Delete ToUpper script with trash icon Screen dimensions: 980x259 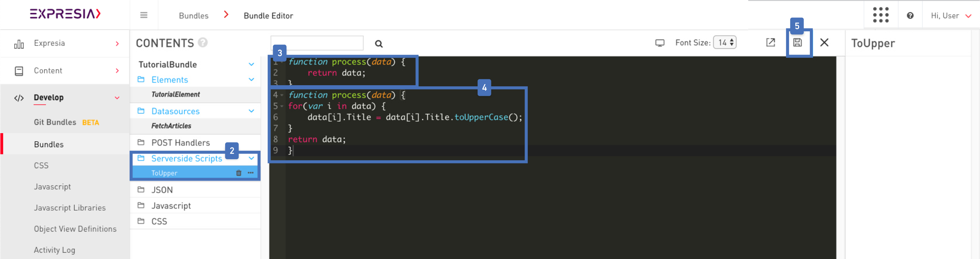coord(239,173)
